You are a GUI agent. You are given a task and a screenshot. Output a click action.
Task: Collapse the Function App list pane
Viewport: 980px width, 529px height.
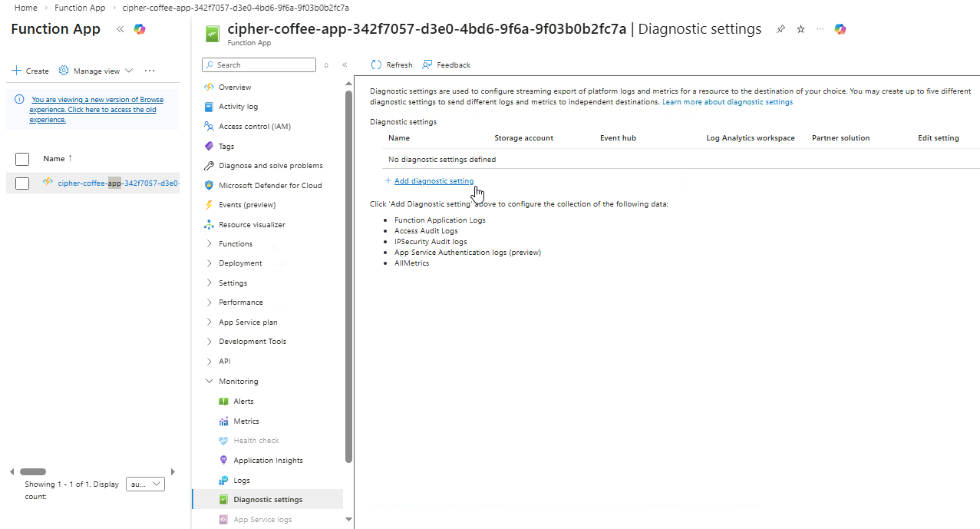(120, 29)
